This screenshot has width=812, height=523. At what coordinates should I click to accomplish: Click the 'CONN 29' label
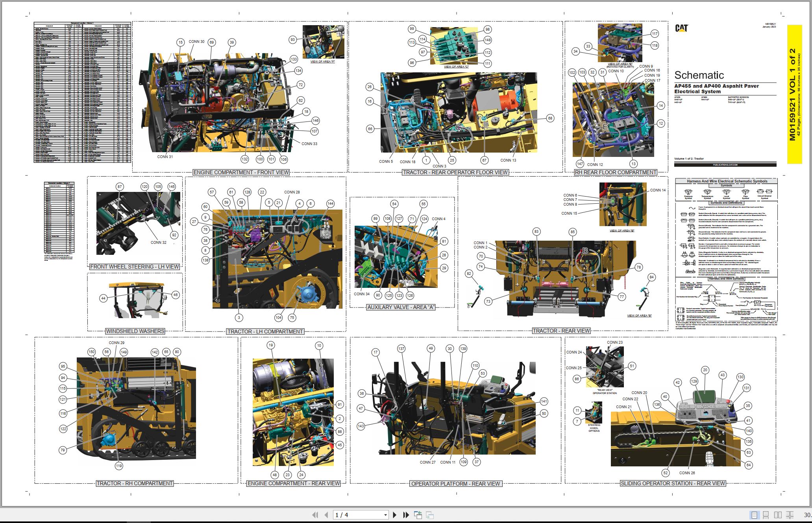click(117, 343)
